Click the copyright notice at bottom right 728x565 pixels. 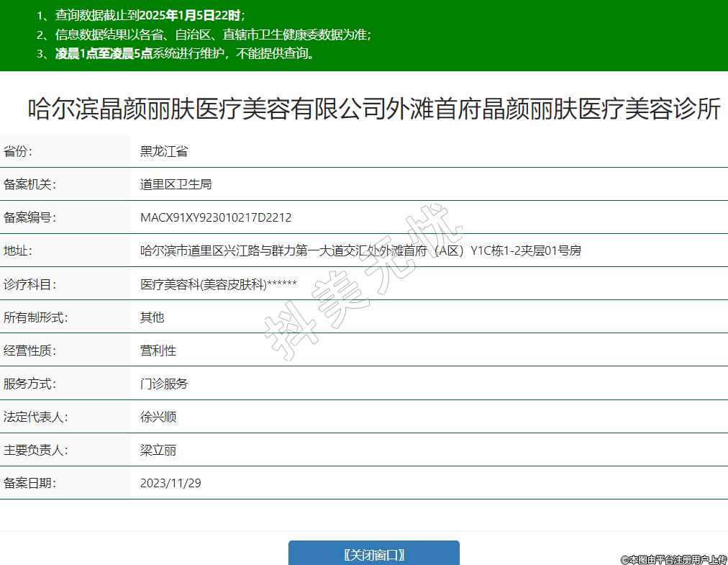(673, 559)
